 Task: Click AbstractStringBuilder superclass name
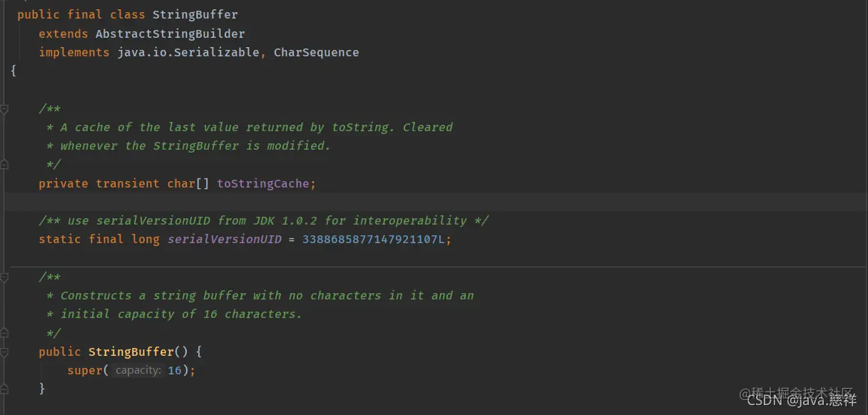click(170, 34)
